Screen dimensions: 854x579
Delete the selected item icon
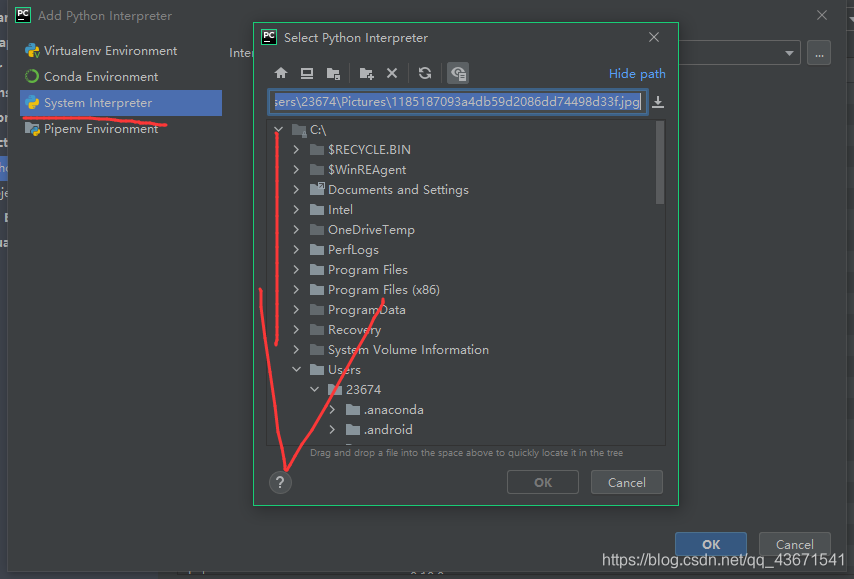pyautogui.click(x=392, y=73)
